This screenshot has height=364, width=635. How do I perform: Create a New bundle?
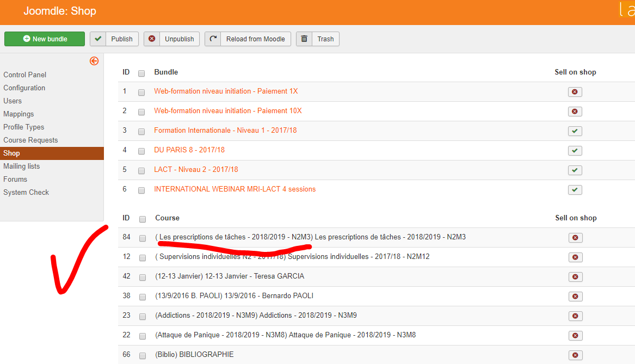pyautogui.click(x=45, y=39)
